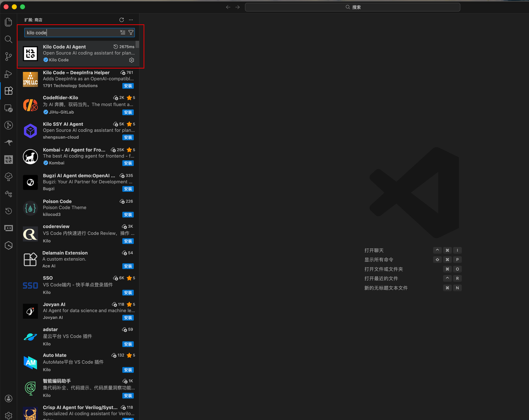Open the tree-with-checkmark activity bar icon
This screenshot has width=529, height=420.
click(8, 177)
